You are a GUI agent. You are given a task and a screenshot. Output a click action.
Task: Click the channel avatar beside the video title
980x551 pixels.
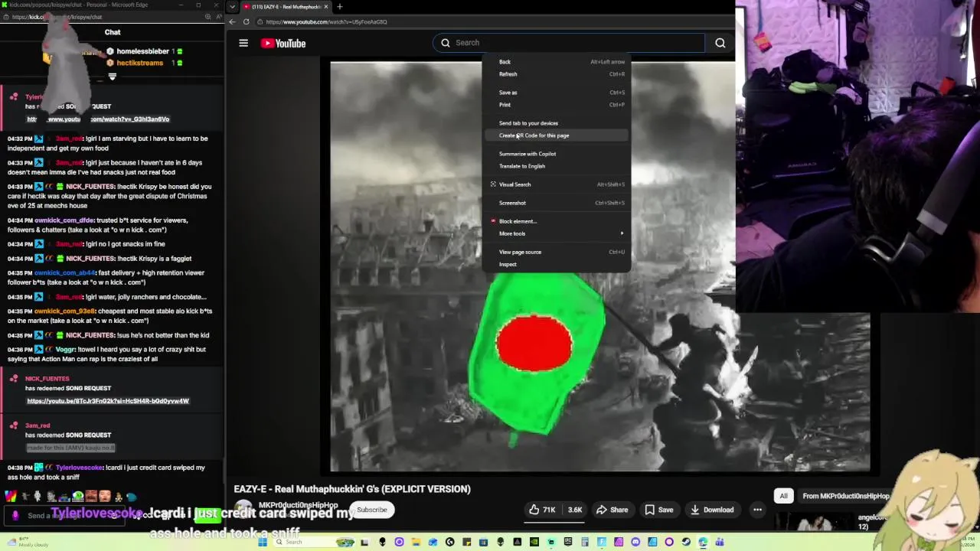[243, 510]
